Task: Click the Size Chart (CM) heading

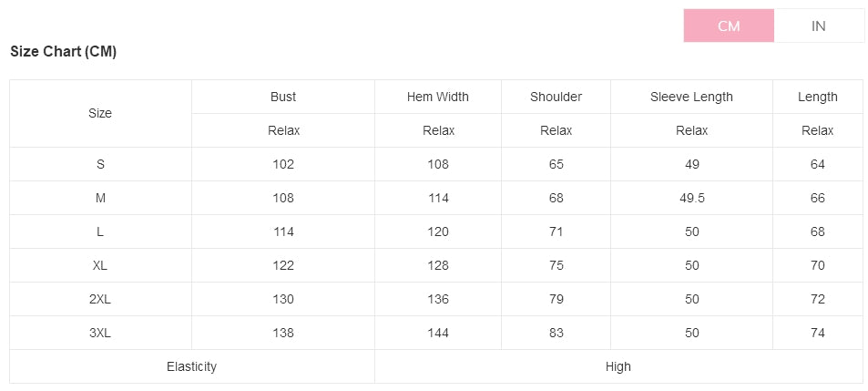Action: 63,52
